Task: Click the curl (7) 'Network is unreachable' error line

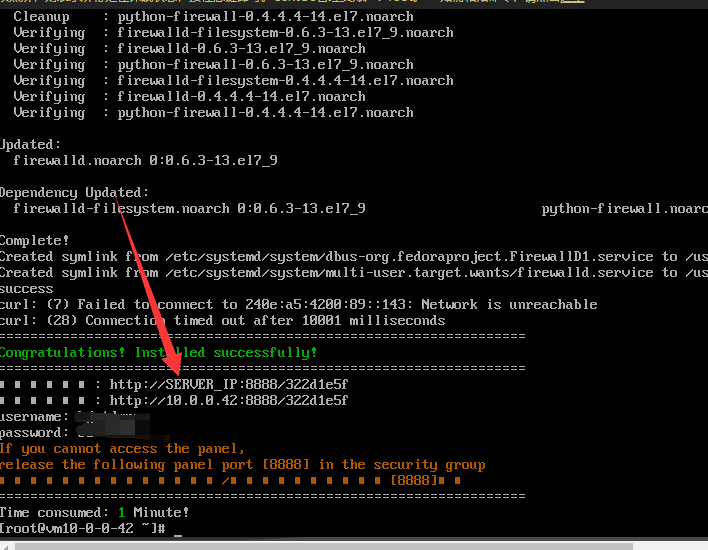Action: coord(298,304)
